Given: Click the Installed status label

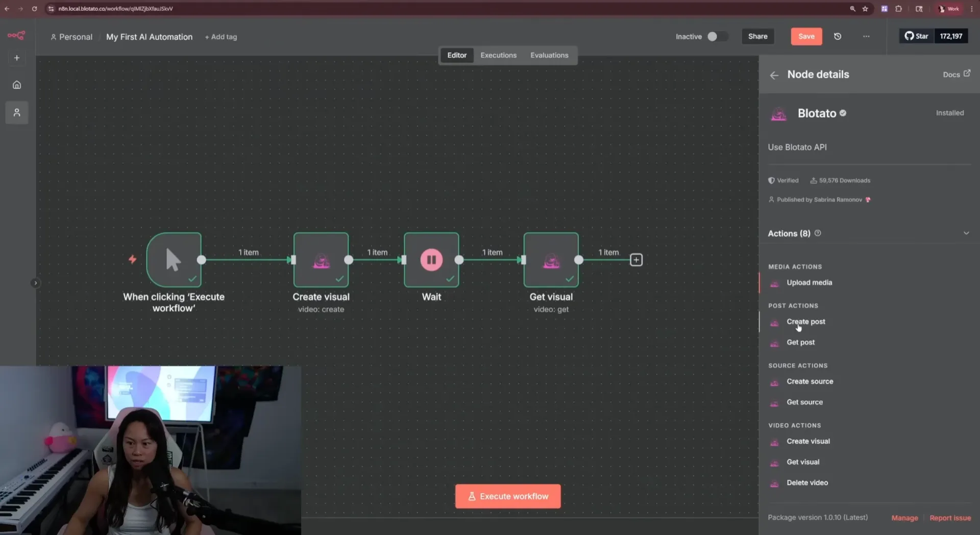Looking at the screenshot, I should [949, 113].
